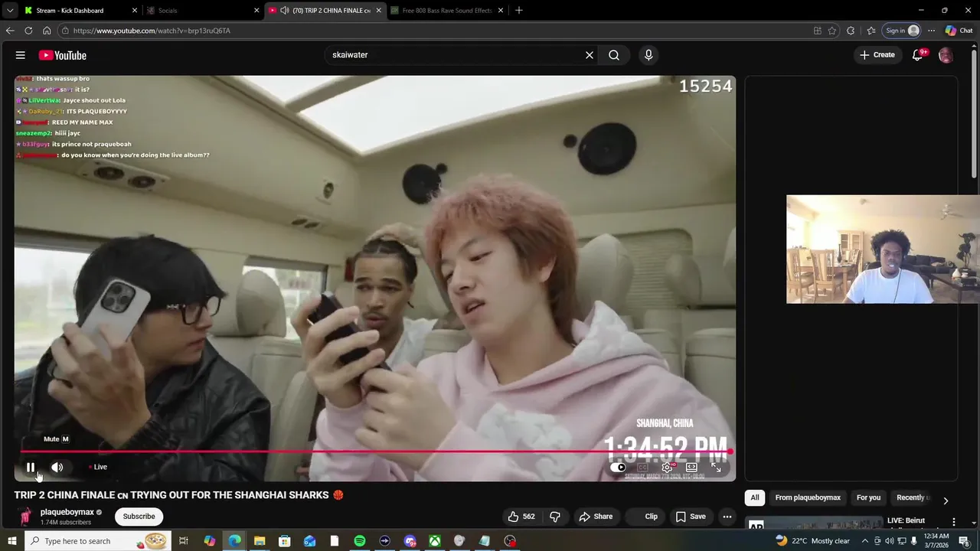Image resolution: width=980 pixels, height=551 pixels.
Task: Mute the video with speaker icon
Action: (x=57, y=467)
